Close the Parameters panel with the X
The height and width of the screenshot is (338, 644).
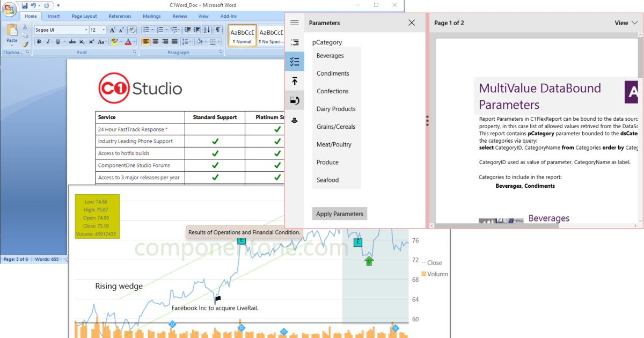click(x=412, y=23)
